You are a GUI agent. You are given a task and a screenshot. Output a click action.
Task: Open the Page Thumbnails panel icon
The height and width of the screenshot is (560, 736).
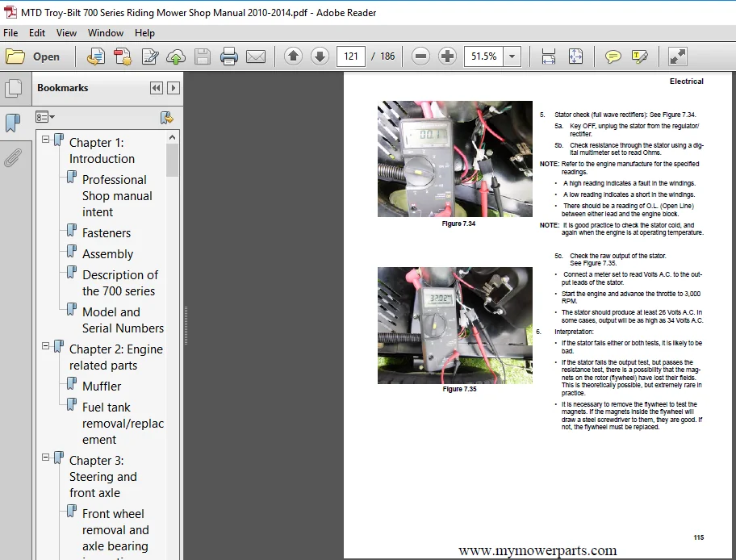pyautogui.click(x=13, y=88)
